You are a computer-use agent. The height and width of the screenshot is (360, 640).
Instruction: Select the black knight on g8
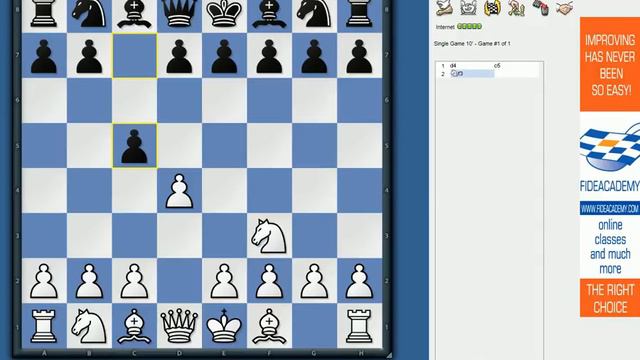314,14
